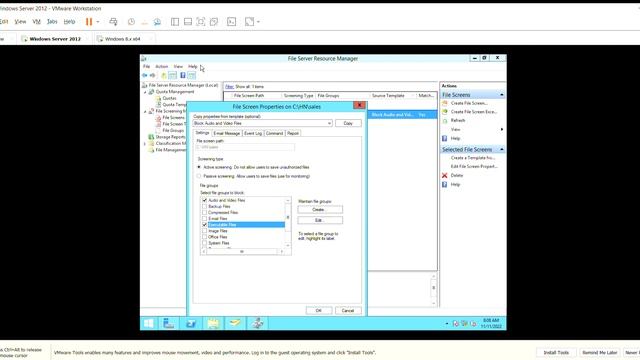640x360 pixels.
Task: Check the E-mail Files checkbox
Action: [204, 219]
